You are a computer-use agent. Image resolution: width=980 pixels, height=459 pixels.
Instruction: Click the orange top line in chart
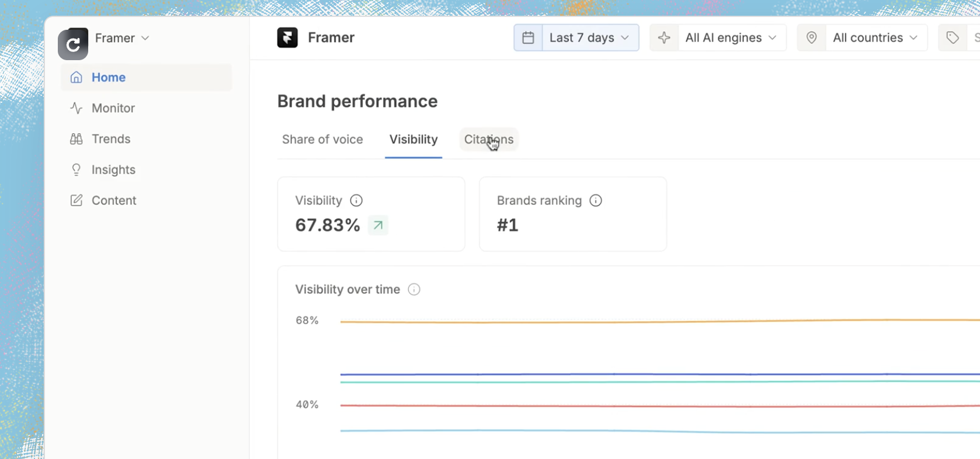[660, 322]
